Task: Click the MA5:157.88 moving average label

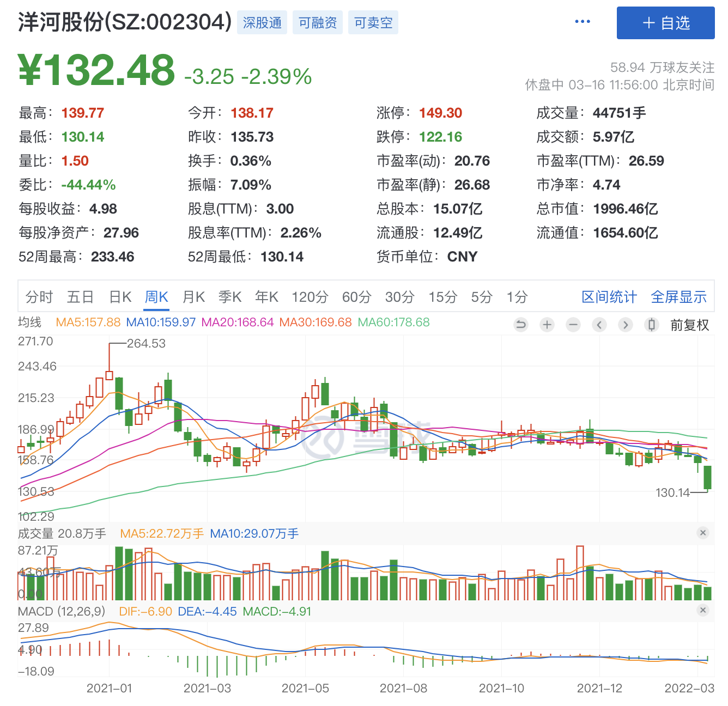Action: pyautogui.click(x=88, y=322)
